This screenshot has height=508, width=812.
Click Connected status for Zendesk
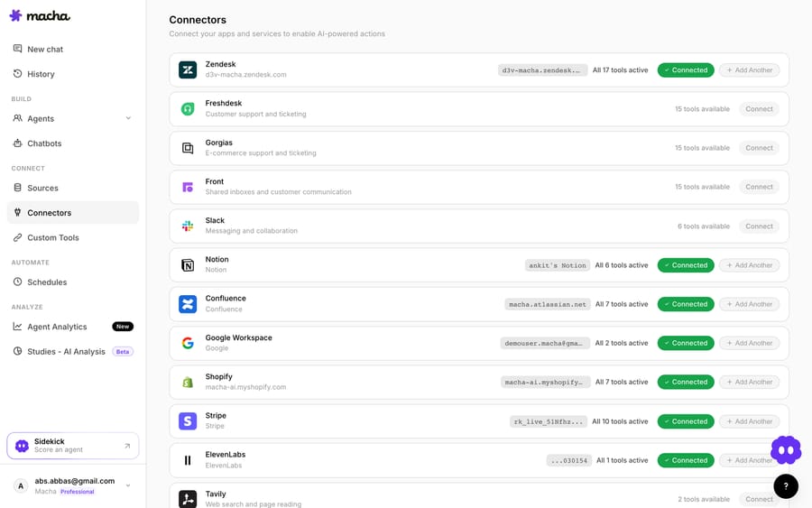(x=686, y=69)
